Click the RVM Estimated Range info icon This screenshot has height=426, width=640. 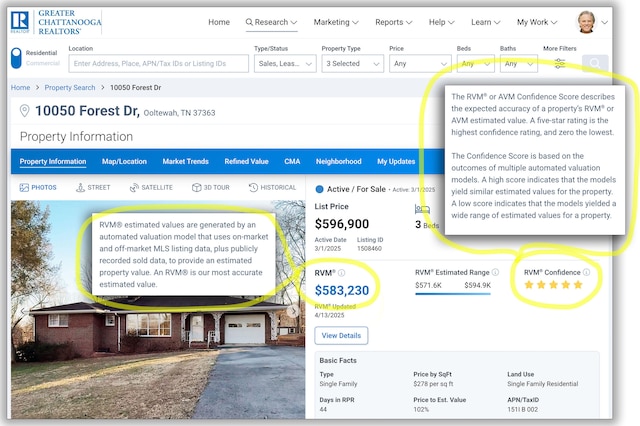pos(495,272)
